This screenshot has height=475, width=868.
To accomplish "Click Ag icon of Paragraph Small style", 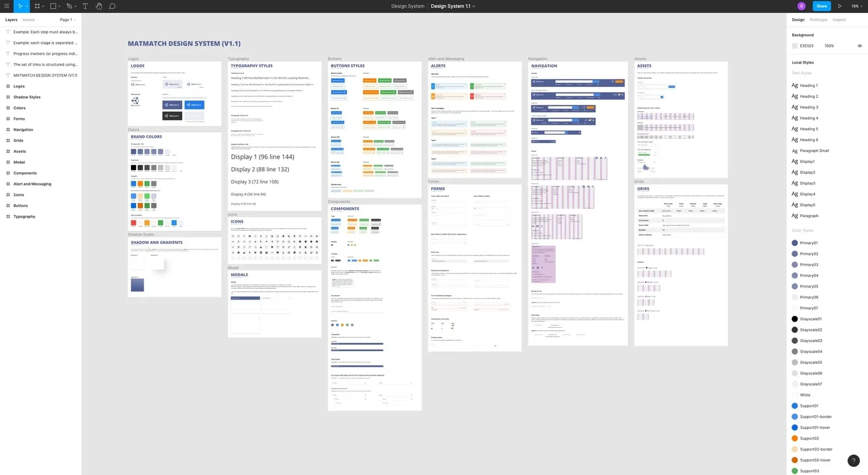I will [x=795, y=151].
